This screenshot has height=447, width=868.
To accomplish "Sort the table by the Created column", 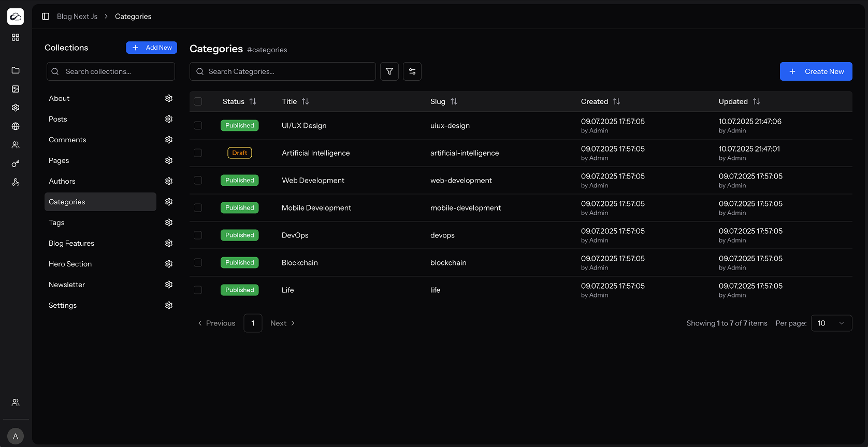I will tap(600, 101).
